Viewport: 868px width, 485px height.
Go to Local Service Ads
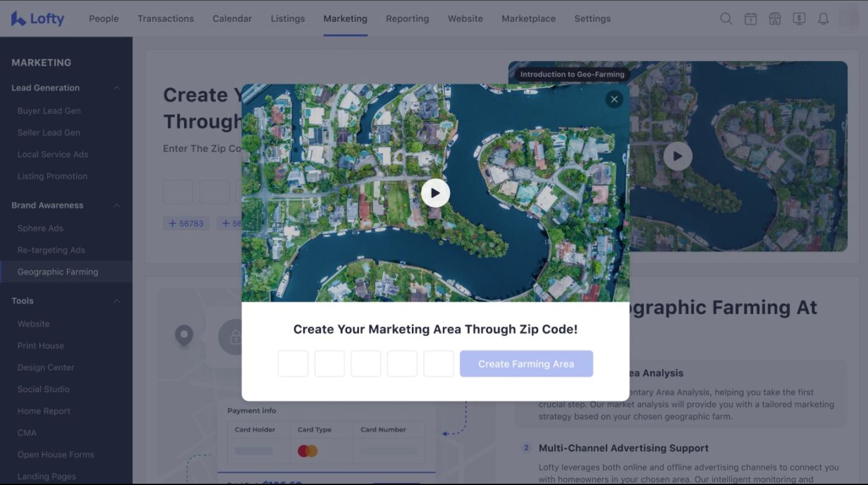pos(52,155)
